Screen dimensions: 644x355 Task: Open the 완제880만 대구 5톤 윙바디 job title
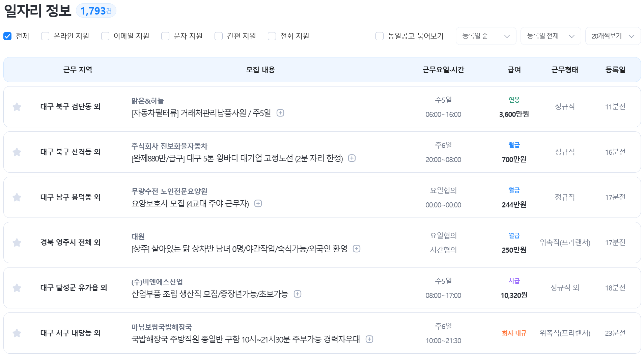tap(237, 158)
